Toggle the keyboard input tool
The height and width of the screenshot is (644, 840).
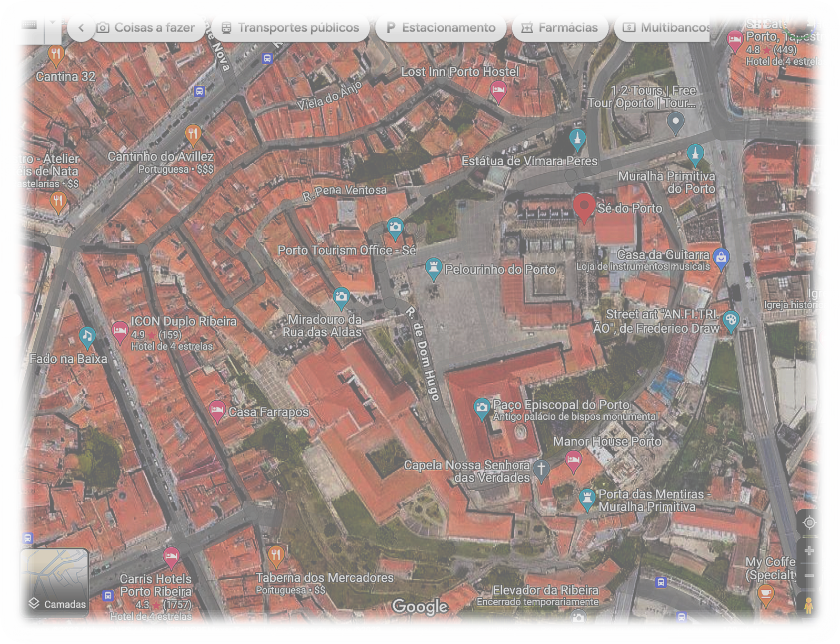[29, 25]
